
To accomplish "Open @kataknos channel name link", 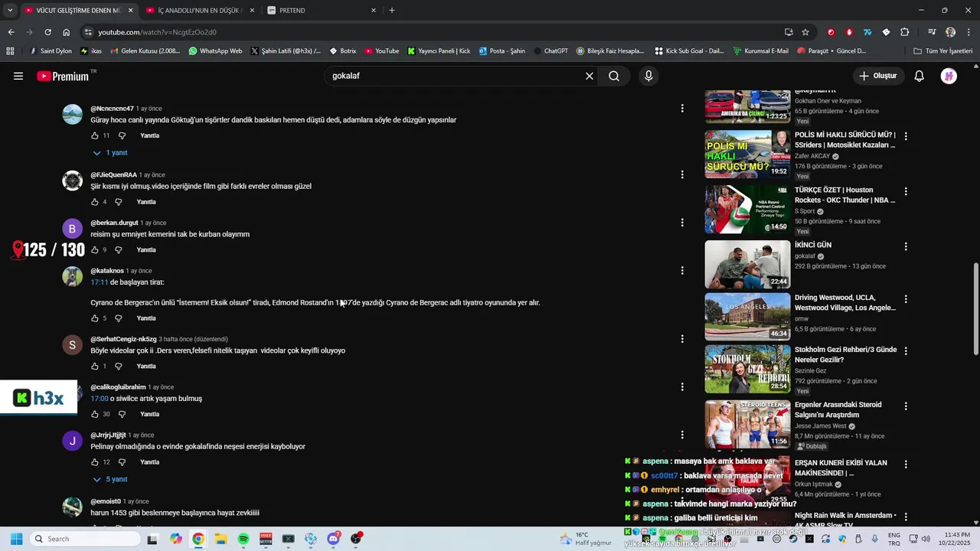I will pyautogui.click(x=107, y=271).
